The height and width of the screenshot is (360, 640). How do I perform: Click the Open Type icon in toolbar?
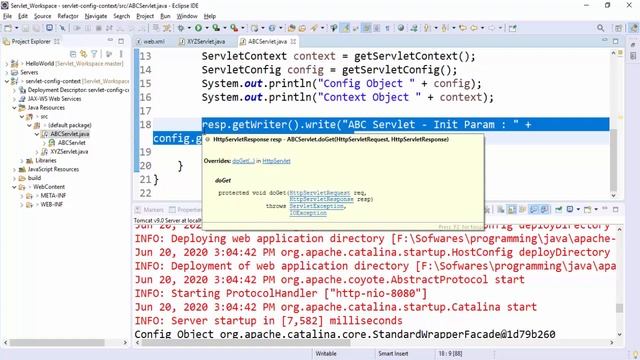pos(292,28)
